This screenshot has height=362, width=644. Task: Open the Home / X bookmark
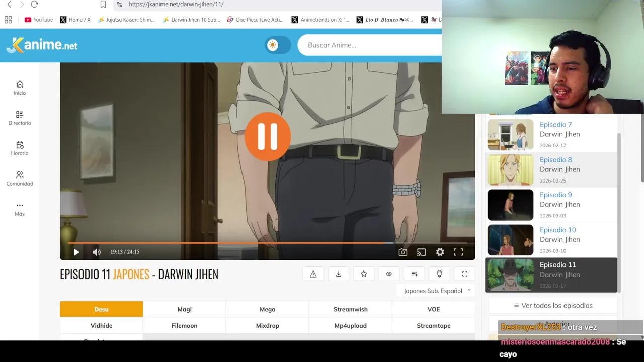(75, 20)
